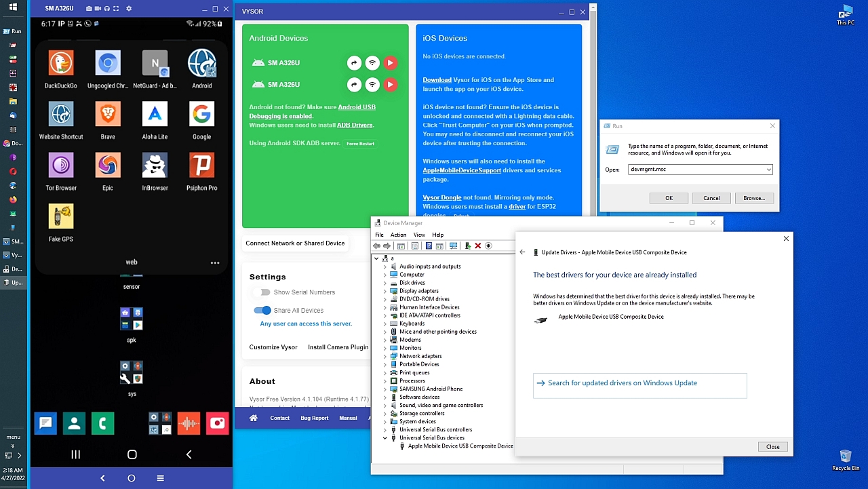The height and width of the screenshot is (489, 868).
Task: Tap the phone's Contacts dock icon
Action: [x=74, y=423]
